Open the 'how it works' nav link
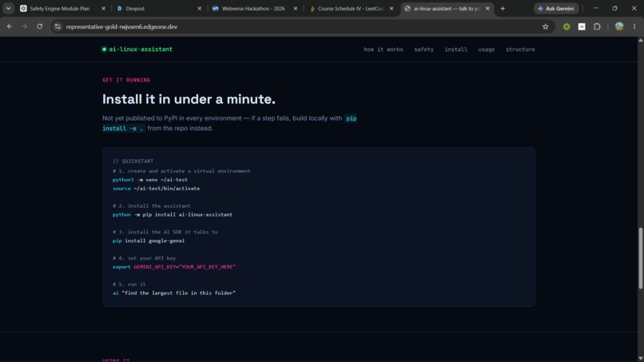 coord(384,50)
